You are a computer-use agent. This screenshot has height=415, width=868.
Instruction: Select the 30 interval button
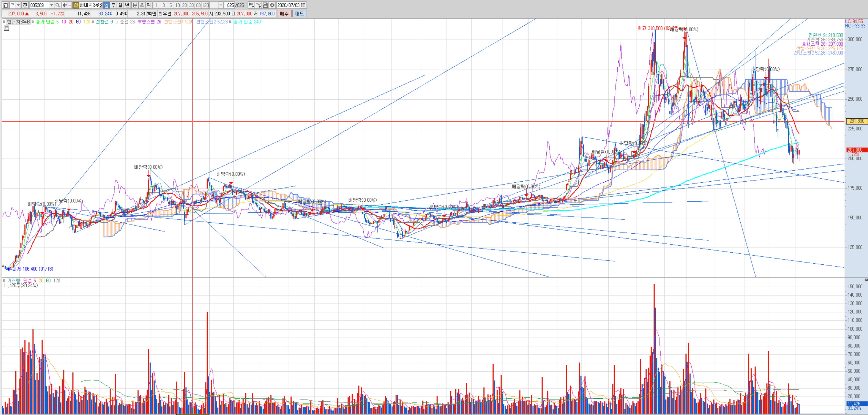191,5
